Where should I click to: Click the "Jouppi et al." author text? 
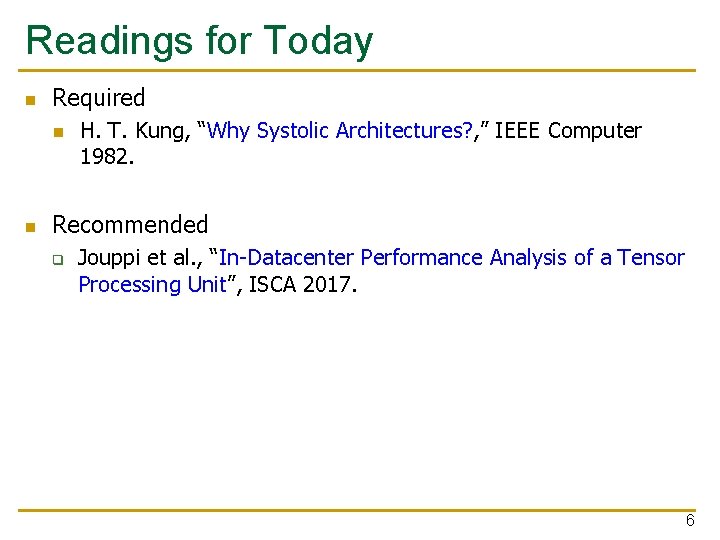140,258
